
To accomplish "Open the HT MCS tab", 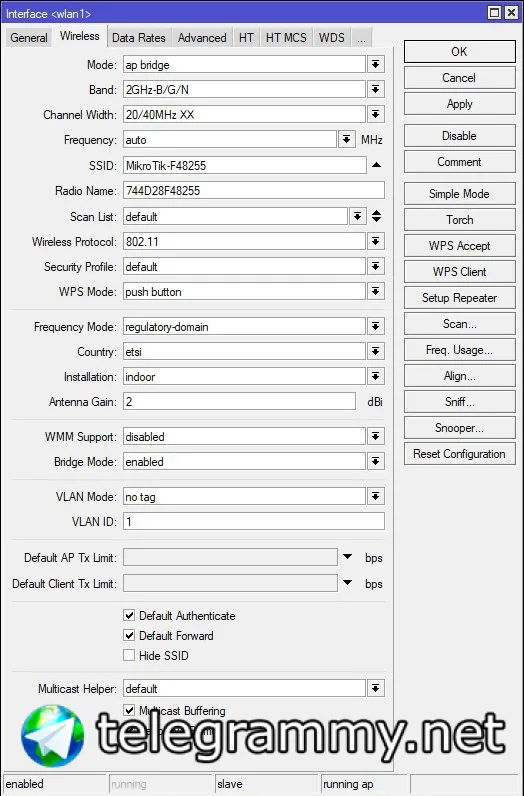I will point(286,38).
